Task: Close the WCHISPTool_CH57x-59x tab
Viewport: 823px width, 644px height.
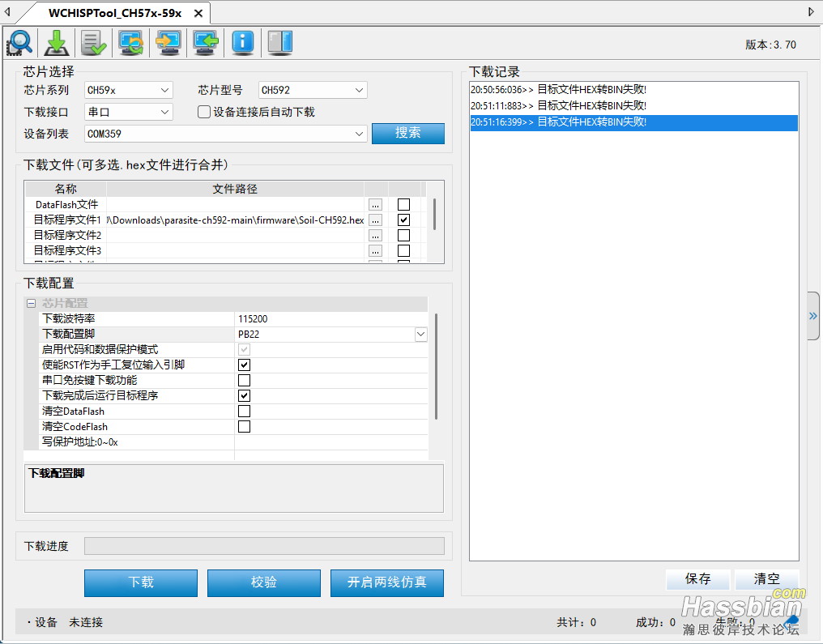Action: pyautogui.click(x=198, y=14)
